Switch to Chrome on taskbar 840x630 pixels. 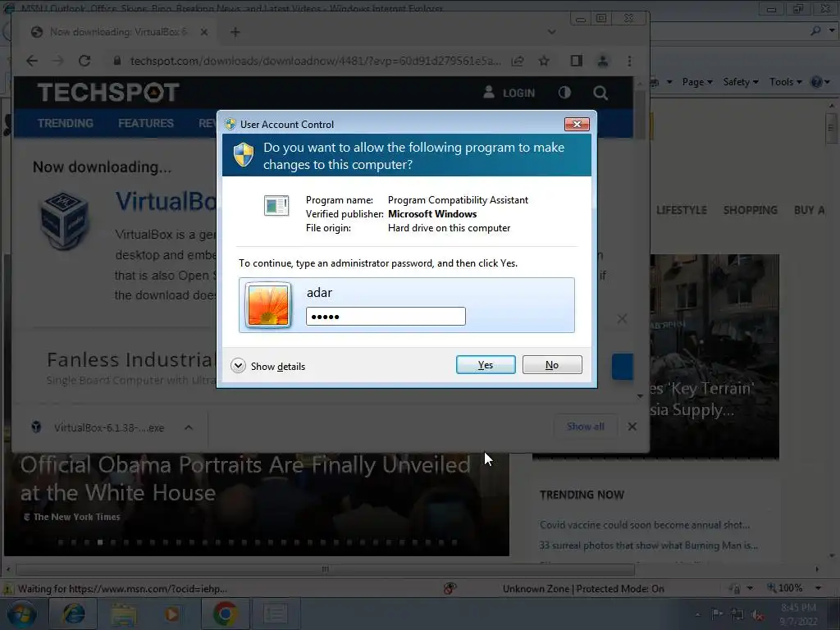pyautogui.click(x=225, y=614)
